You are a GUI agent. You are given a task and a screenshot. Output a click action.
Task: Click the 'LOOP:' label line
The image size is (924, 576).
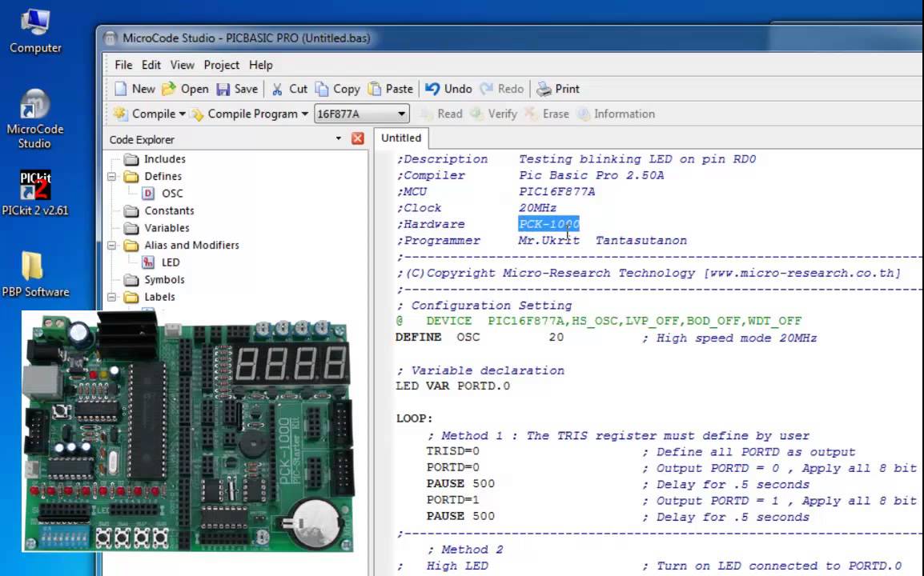(x=414, y=418)
